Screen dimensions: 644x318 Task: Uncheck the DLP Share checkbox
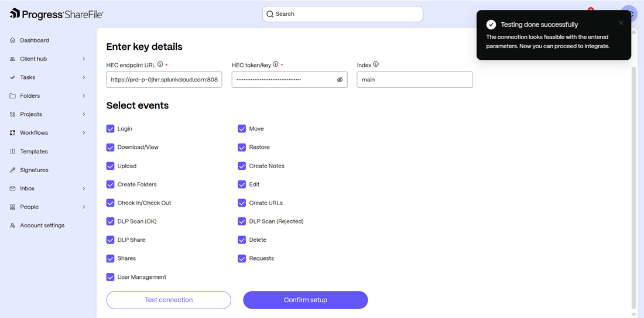tap(110, 240)
